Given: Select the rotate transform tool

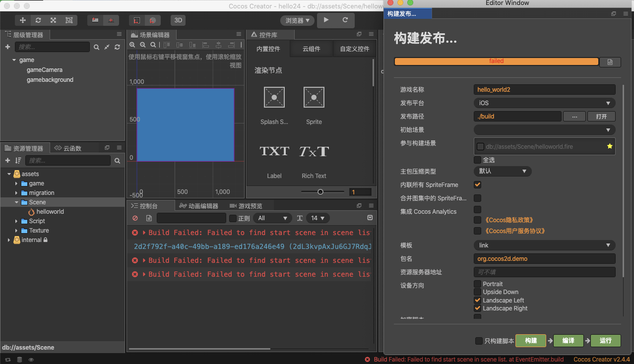Looking at the screenshot, I should pos(38,20).
